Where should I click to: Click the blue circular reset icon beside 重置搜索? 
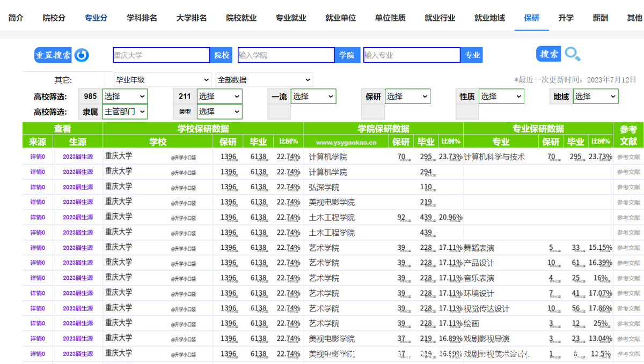[x=81, y=55]
